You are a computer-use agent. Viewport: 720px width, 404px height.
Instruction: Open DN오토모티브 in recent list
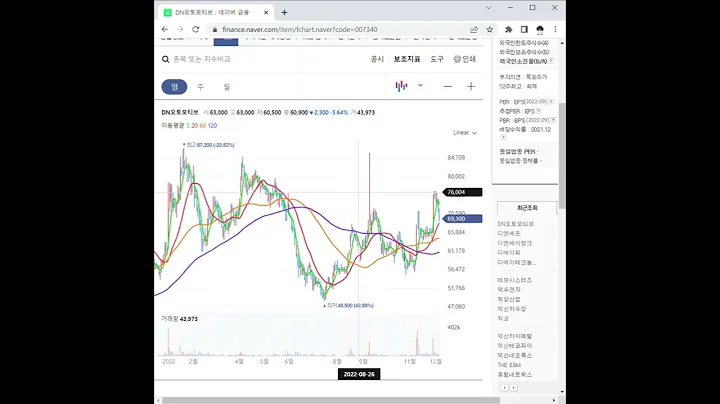[x=516, y=224]
